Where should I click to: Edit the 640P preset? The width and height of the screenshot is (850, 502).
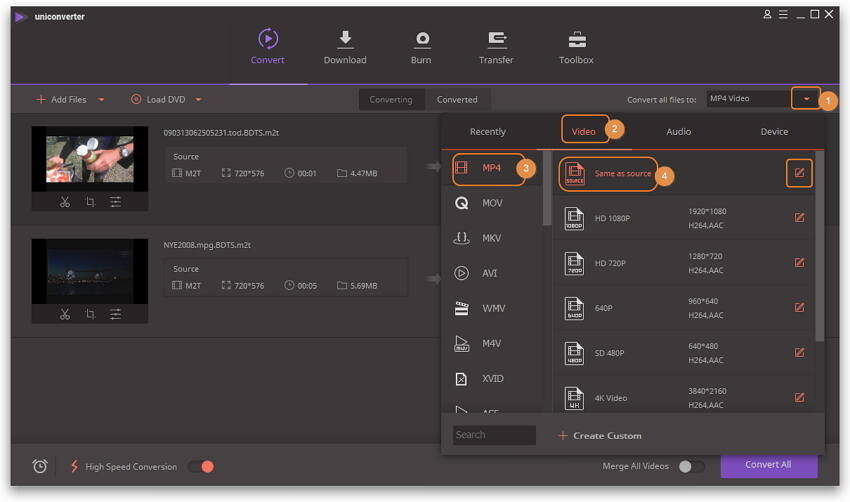[x=799, y=307]
